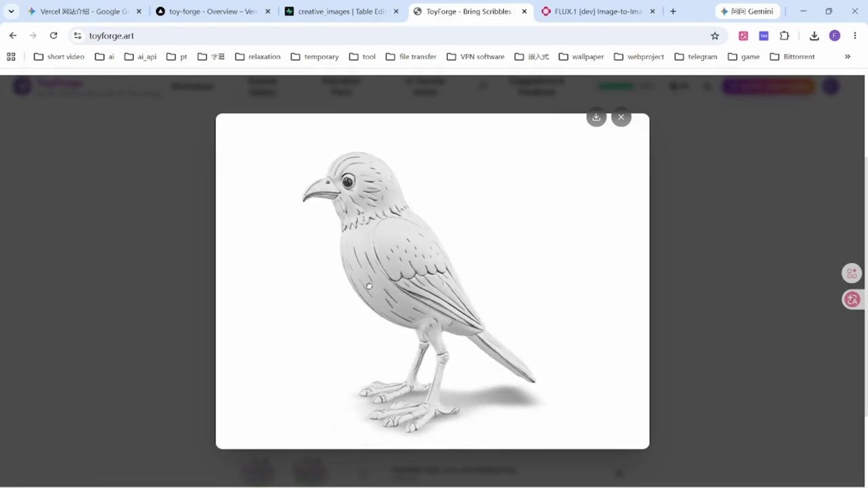The image size is (868, 488).
Task: Close the ToyForge tab
Action: (524, 12)
